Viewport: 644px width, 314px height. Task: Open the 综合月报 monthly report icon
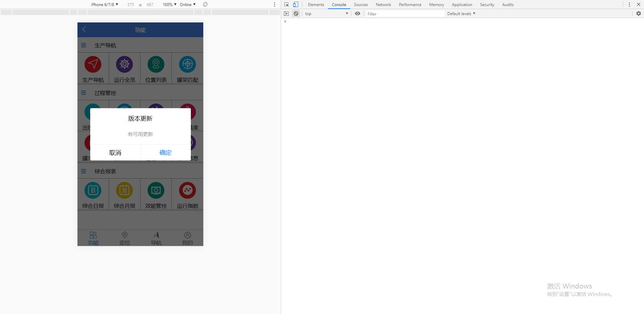pos(124,190)
